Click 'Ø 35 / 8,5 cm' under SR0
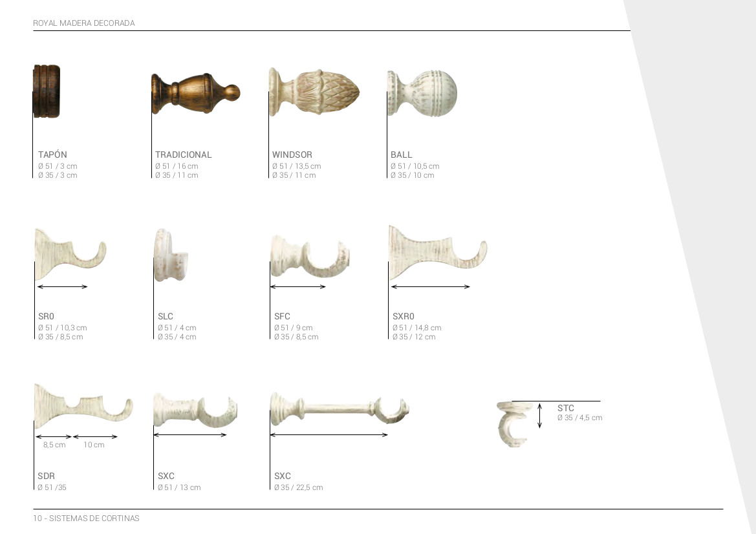This screenshot has width=756, height=534. click(x=61, y=337)
